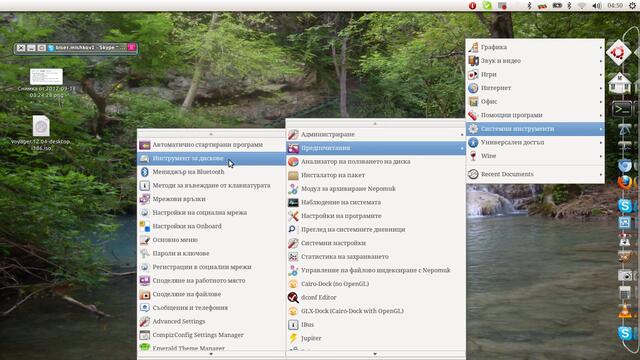
Task: Click the 04:50 clock in panel
Action: pos(615,6)
